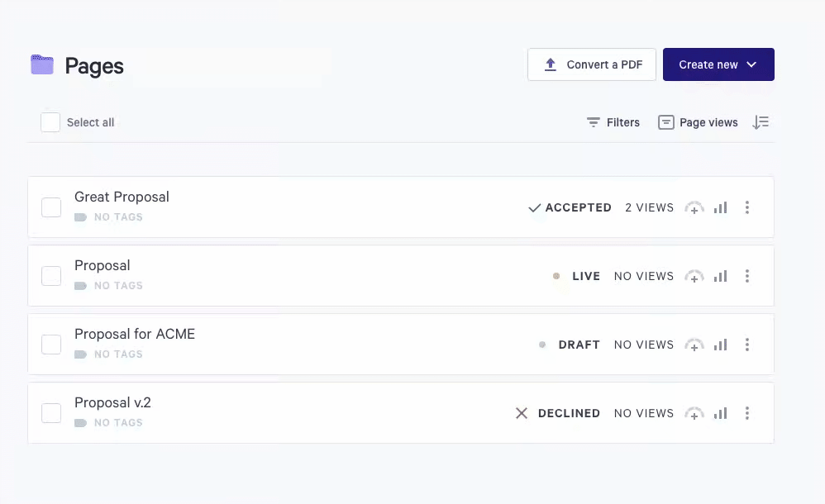This screenshot has height=504, width=825.
Task: Open the Convert a PDF upload button
Action: 591,64
